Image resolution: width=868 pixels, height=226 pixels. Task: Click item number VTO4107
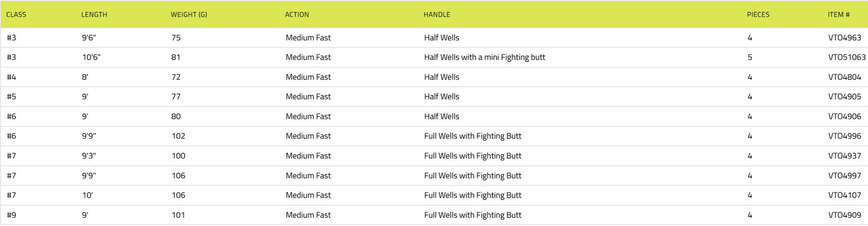coord(844,196)
